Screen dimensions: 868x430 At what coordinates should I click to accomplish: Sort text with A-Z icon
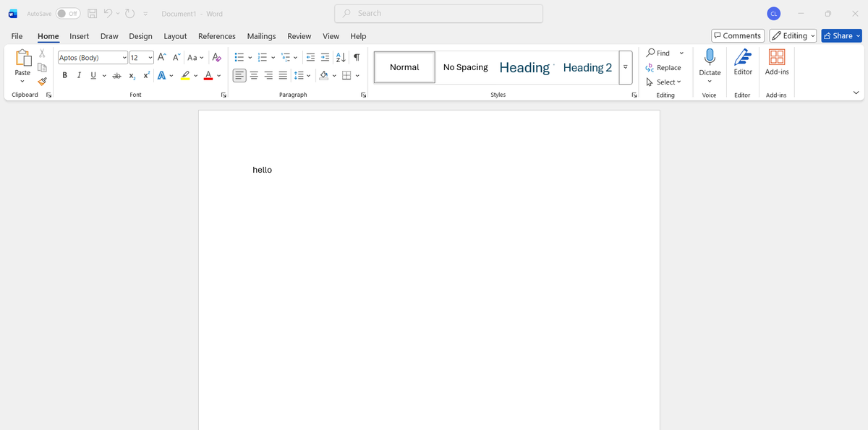[341, 57]
